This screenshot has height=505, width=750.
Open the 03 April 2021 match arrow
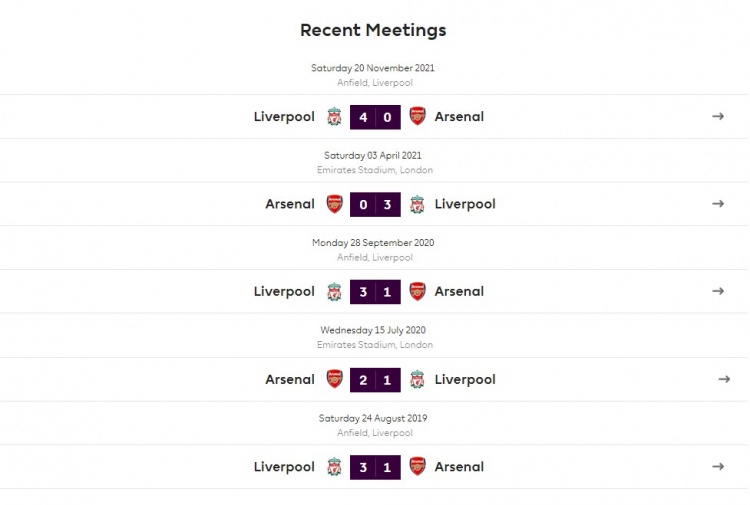pos(717,204)
